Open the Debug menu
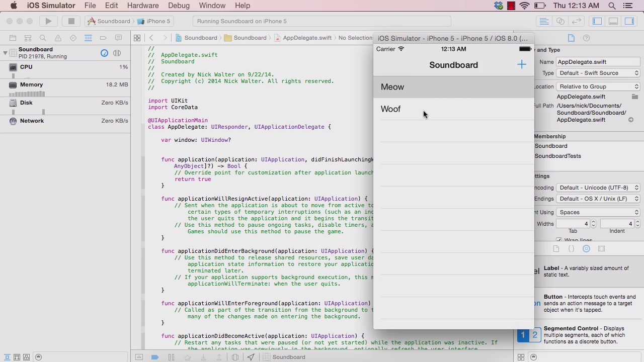This screenshot has height=362, width=644. pyautogui.click(x=179, y=6)
